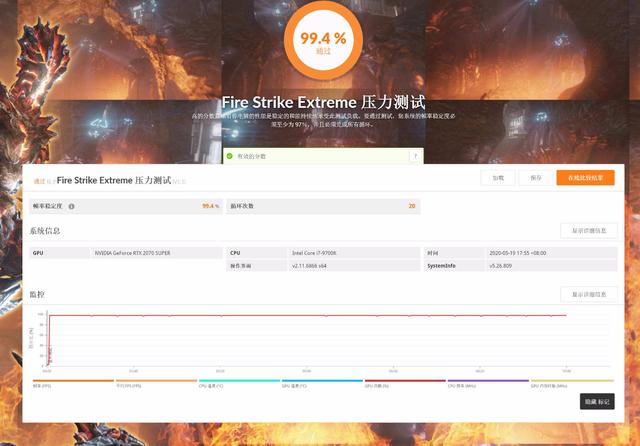The image size is (640, 446).
Task: Click the red line in monitoring graph
Action: (x=300, y=316)
